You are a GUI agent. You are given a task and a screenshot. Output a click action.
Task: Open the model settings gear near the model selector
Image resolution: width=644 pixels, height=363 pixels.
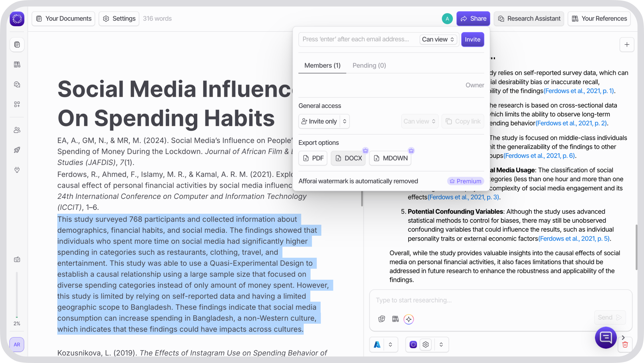coord(425,344)
